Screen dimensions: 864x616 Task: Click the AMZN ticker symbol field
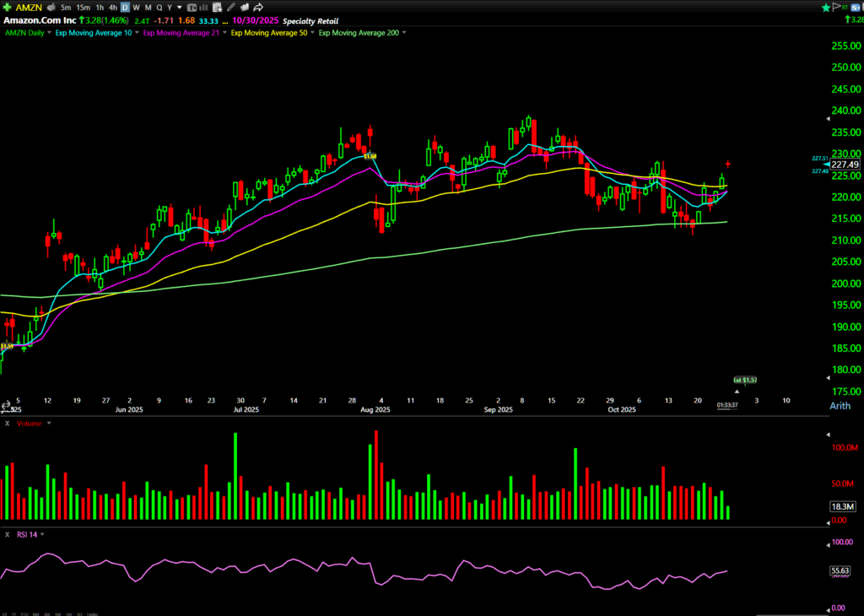coord(29,7)
